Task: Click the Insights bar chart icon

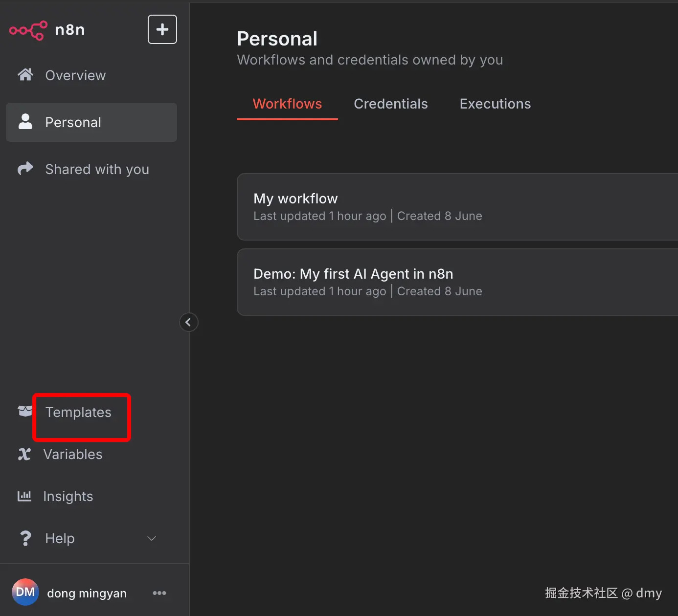Action: coord(24,496)
